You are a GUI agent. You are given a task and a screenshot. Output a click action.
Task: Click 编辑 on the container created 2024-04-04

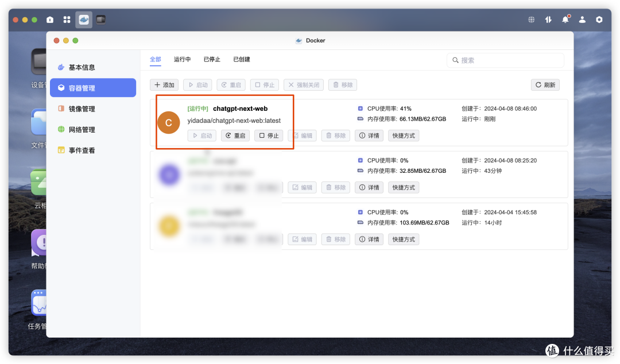[303, 239]
